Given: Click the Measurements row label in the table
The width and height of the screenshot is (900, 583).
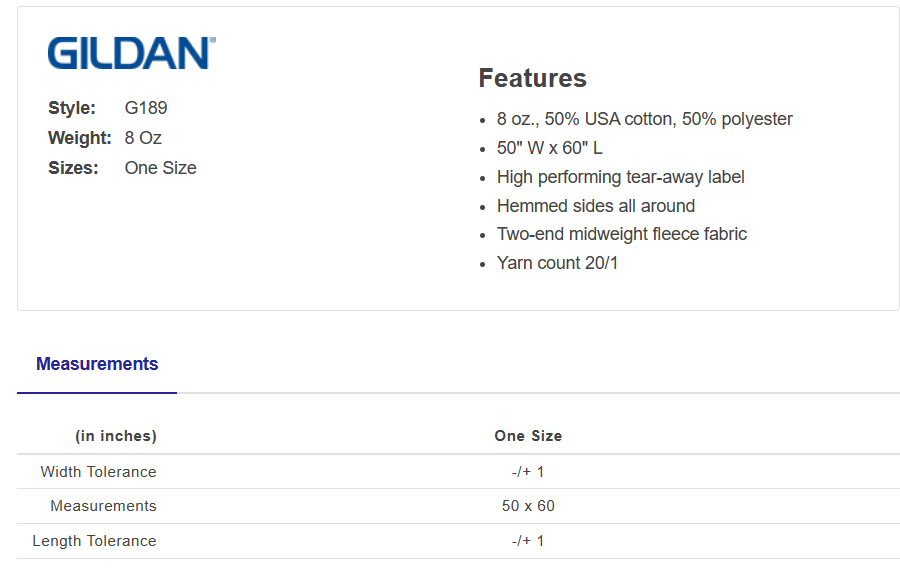Looking at the screenshot, I should click(x=103, y=506).
